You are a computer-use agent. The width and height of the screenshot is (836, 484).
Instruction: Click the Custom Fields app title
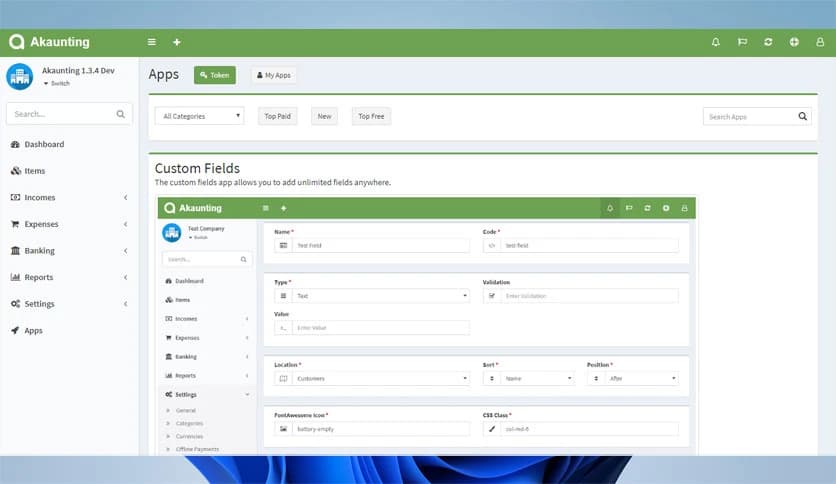pos(197,168)
